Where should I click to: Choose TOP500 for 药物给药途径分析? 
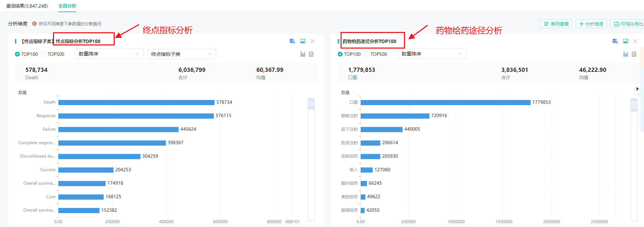[367, 54]
